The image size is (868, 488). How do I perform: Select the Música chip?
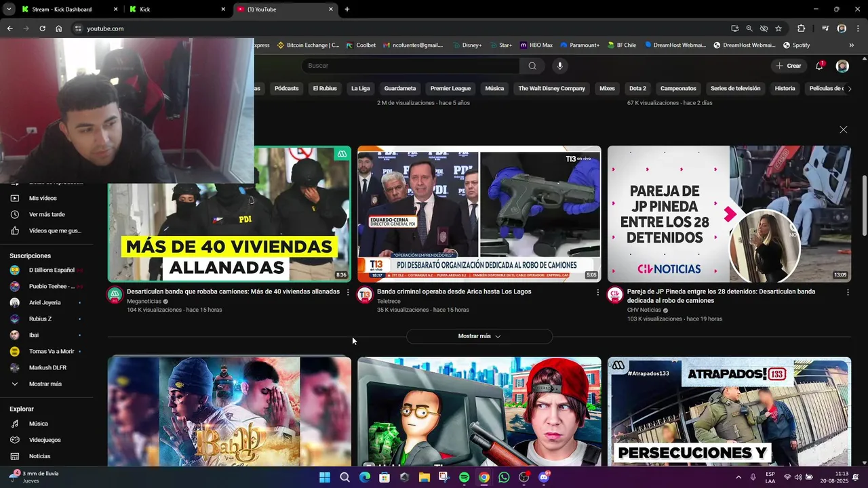coord(494,88)
